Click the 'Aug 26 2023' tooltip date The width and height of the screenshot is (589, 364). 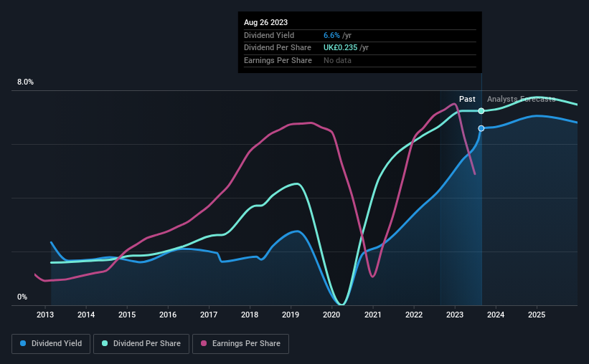click(266, 22)
